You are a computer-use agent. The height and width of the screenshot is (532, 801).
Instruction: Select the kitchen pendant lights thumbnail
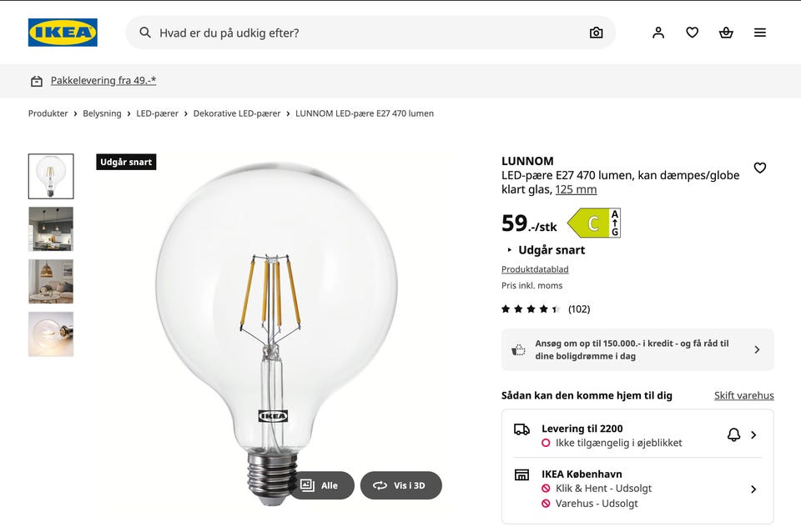(51, 229)
